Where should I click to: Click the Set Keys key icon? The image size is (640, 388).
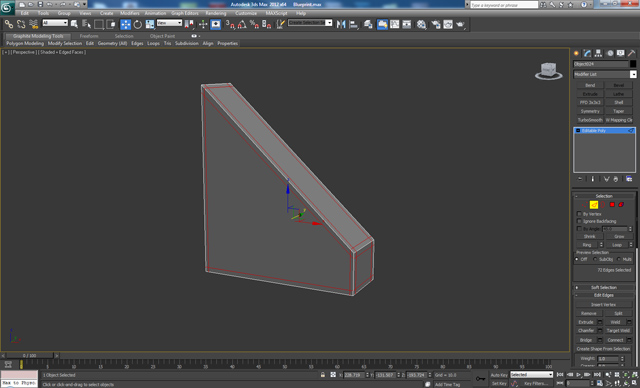481,379
